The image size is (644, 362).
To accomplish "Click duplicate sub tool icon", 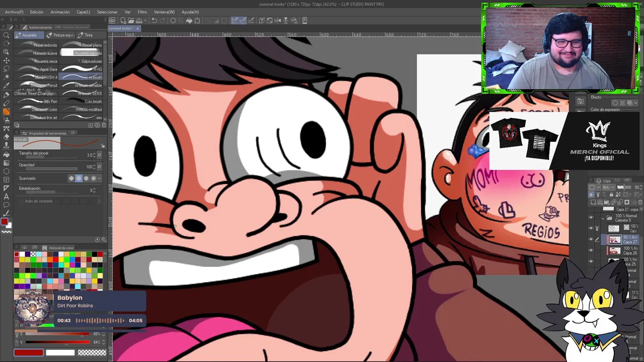I will pyautogui.click(x=97, y=125).
